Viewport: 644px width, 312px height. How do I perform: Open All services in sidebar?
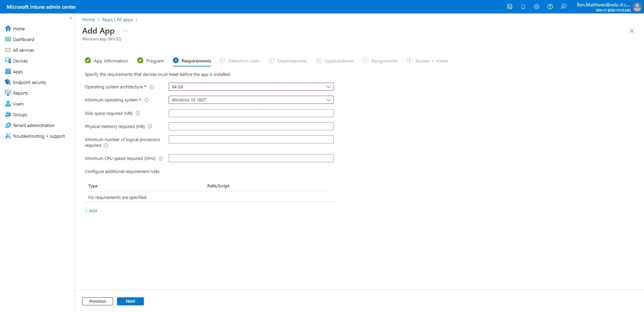(x=19, y=50)
